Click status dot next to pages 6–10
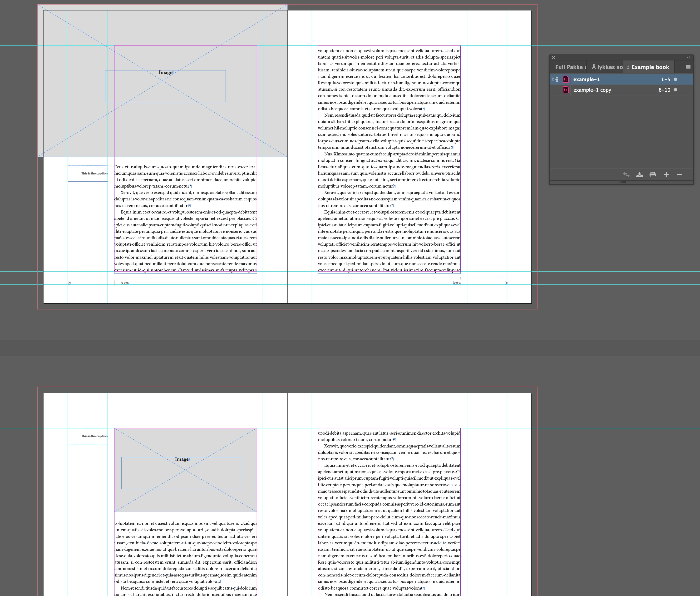The height and width of the screenshot is (596, 700). click(x=675, y=90)
